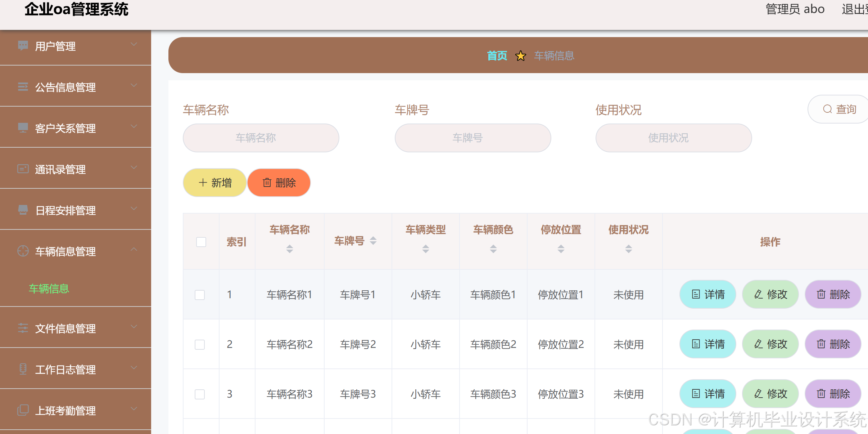Image resolution: width=868 pixels, height=434 pixels.
Task: Open the 首页 breadcrumb link
Action: [x=497, y=55]
